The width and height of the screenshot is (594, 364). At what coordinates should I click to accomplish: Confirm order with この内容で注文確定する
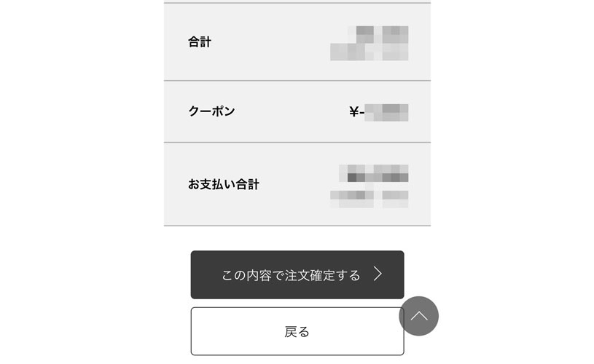pyautogui.click(x=297, y=274)
